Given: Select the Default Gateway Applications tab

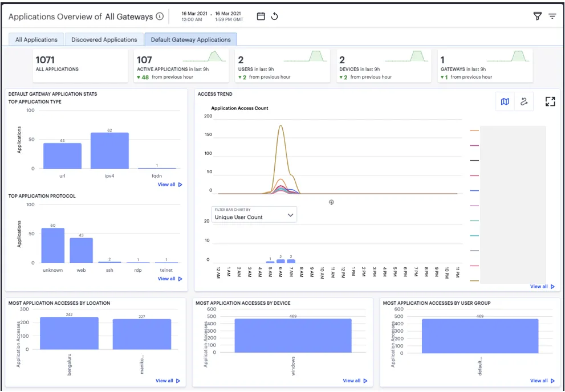Looking at the screenshot, I should [x=190, y=39].
